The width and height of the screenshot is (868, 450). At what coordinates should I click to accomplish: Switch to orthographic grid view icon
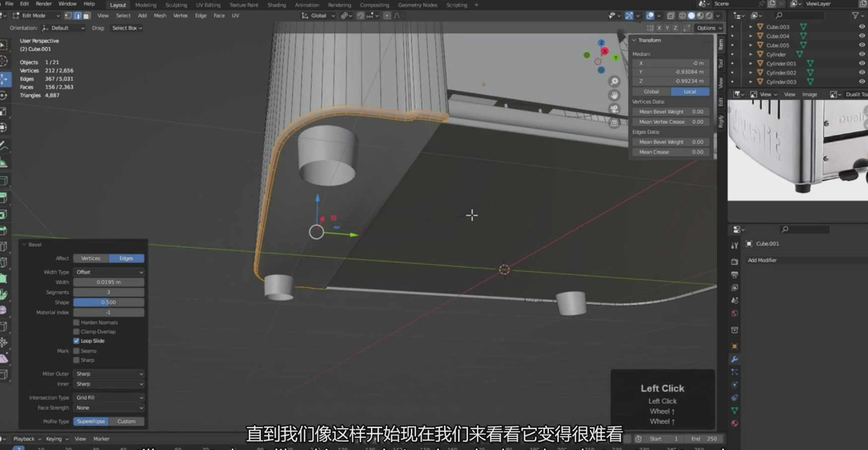(x=614, y=123)
